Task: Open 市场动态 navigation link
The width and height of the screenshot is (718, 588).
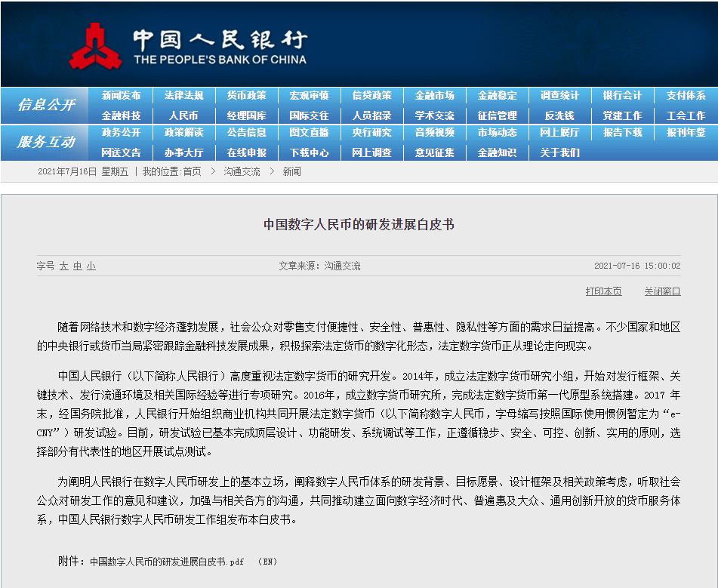Action: click(498, 132)
